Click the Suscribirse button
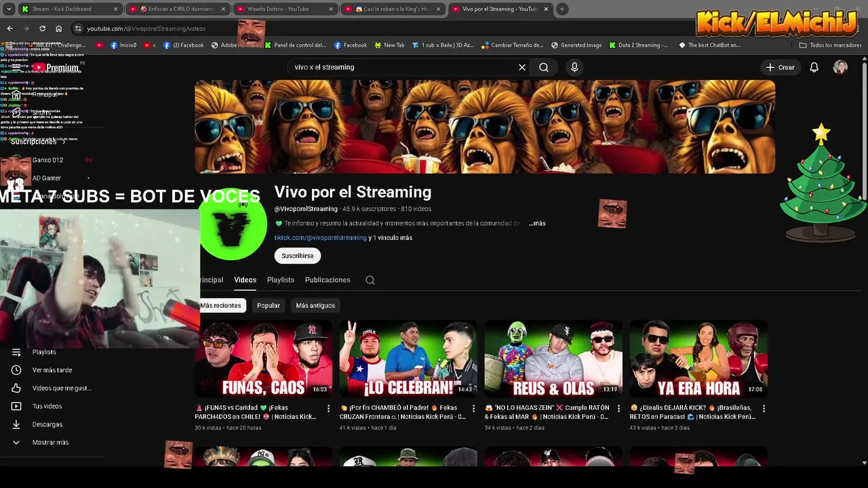 tap(298, 256)
